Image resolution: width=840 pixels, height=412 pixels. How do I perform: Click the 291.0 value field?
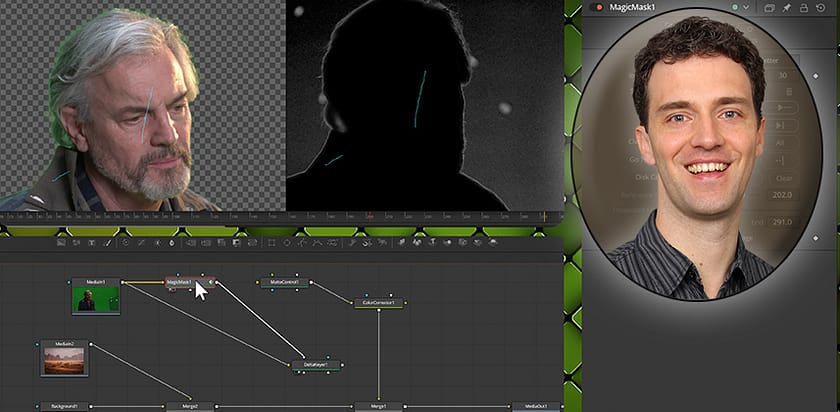[x=782, y=222]
